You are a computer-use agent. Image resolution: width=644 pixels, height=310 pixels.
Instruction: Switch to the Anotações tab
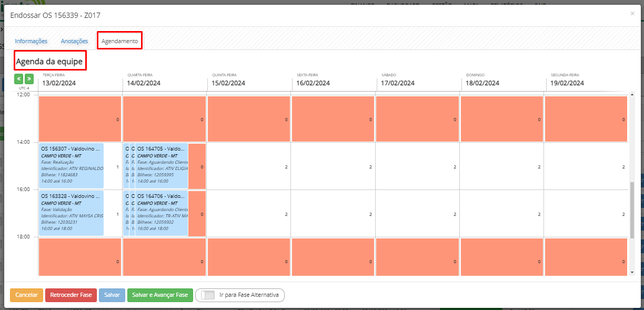click(x=74, y=41)
